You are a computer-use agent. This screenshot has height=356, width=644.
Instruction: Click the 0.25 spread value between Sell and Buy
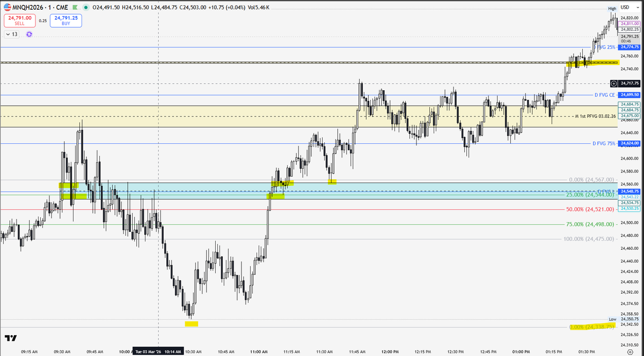[x=42, y=21]
